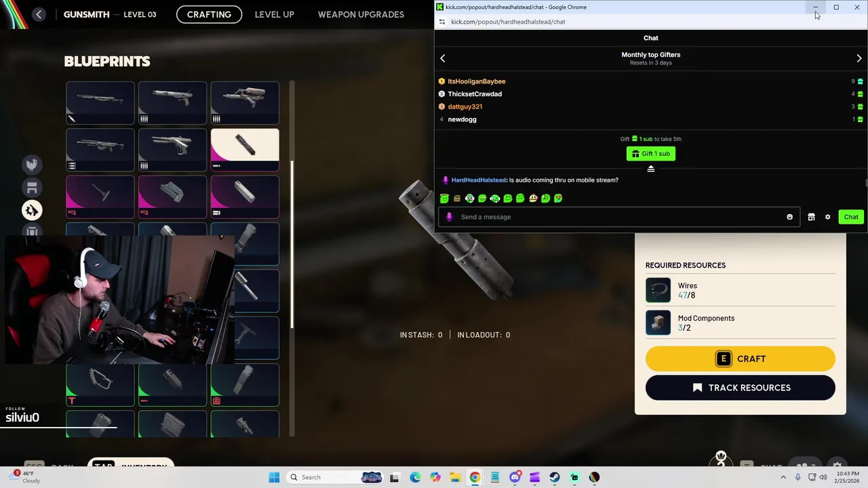
Task: Click the Wires required resource icon
Action: 658,290
